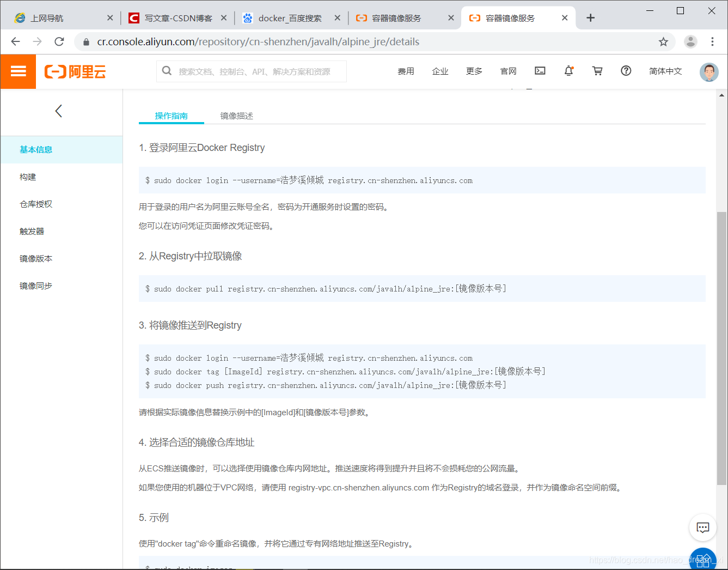Open the 更多 menu
The height and width of the screenshot is (570, 728).
[x=474, y=71]
